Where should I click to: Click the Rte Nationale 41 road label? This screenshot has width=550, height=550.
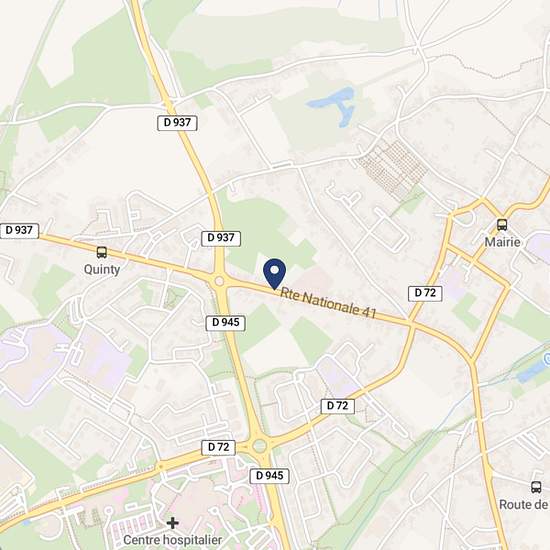(x=328, y=303)
